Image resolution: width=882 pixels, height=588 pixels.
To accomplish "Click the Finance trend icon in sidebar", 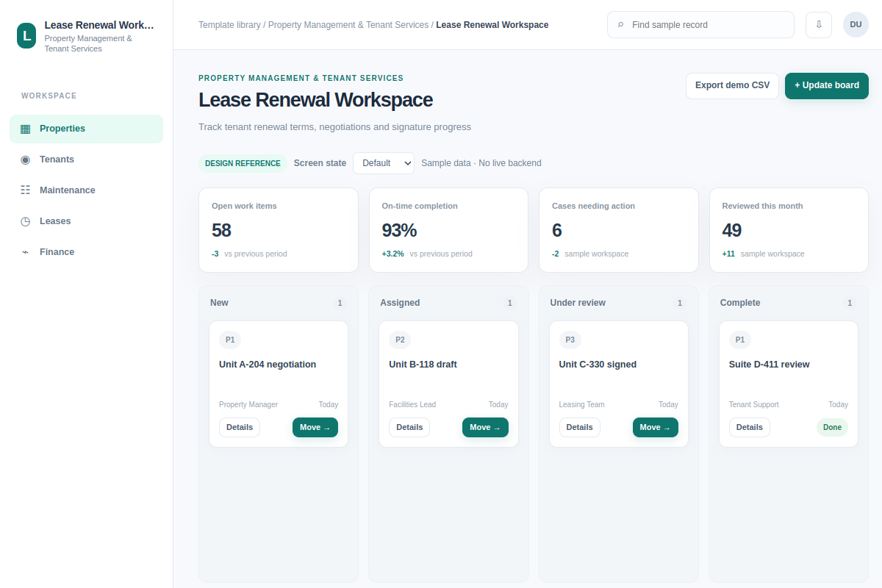I will pos(26,252).
